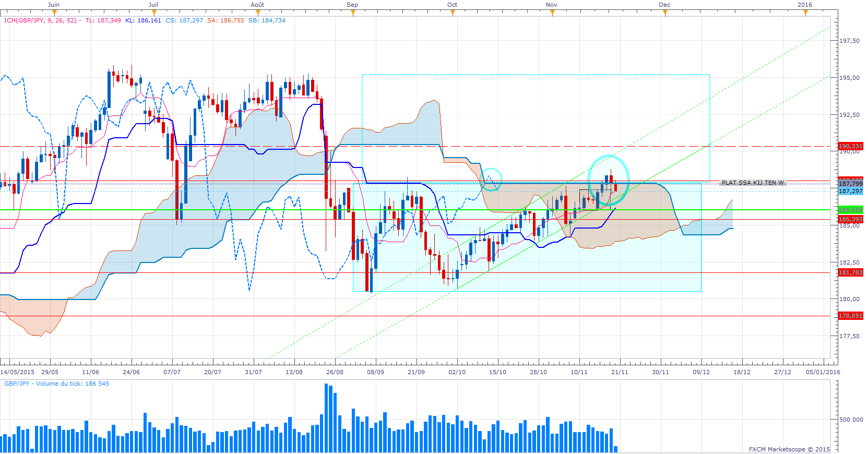Select the 192,50 price axis label

(x=850, y=115)
